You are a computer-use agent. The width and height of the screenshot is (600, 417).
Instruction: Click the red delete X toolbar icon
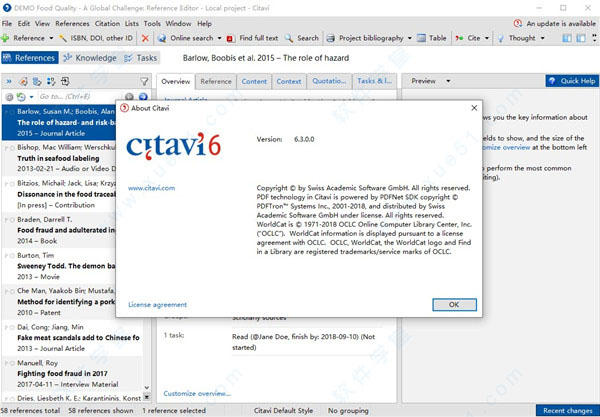[145, 38]
